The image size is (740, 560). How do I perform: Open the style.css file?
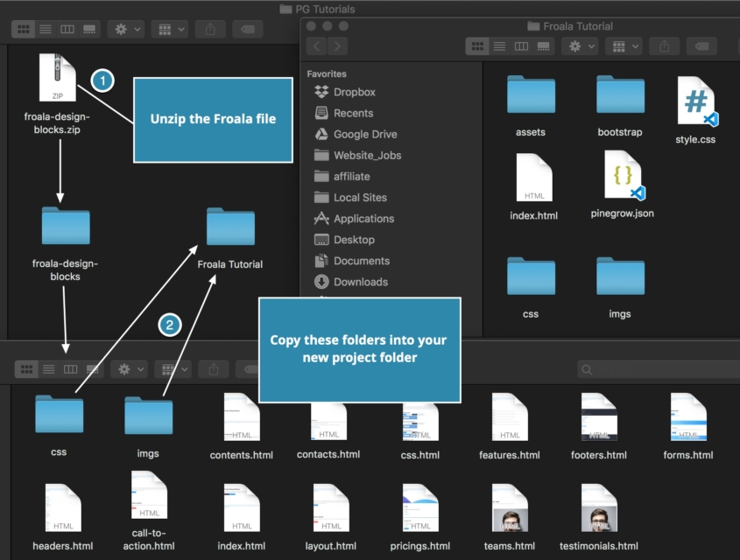pyautogui.click(x=694, y=101)
